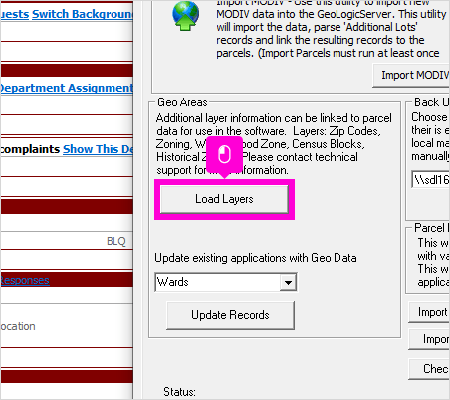Open the Switch Background link

point(82,14)
